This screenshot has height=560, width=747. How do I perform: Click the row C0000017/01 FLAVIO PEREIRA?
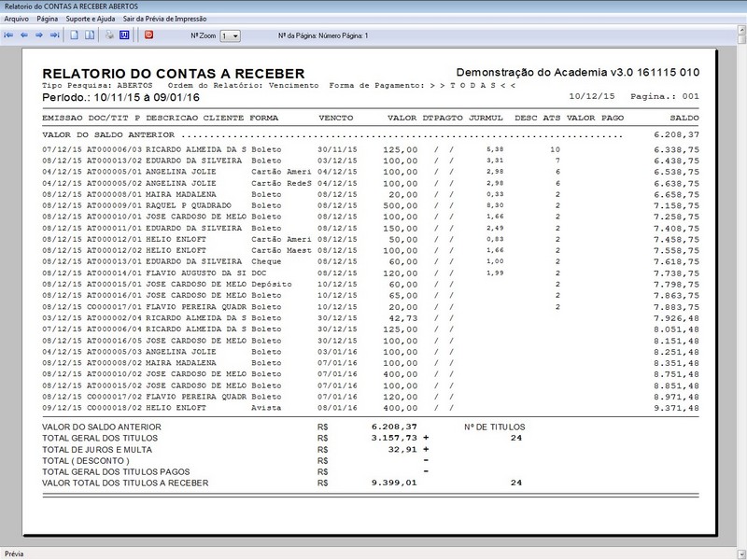click(371, 307)
